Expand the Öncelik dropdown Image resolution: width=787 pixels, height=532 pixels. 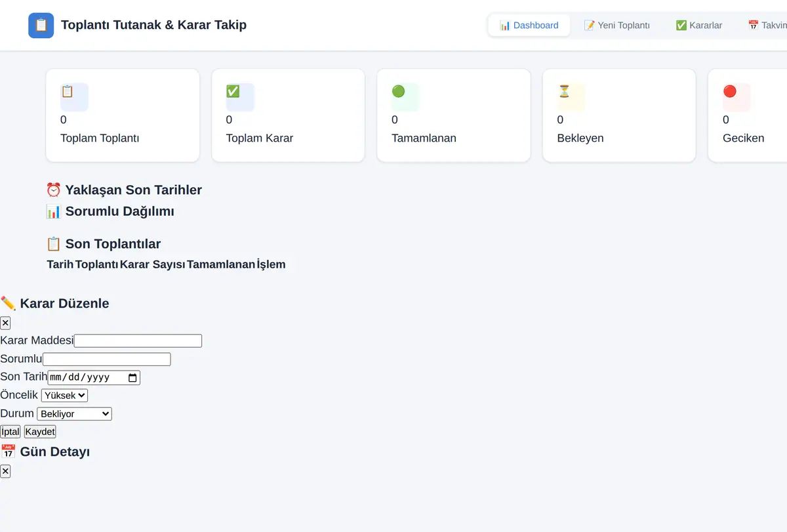(x=64, y=396)
